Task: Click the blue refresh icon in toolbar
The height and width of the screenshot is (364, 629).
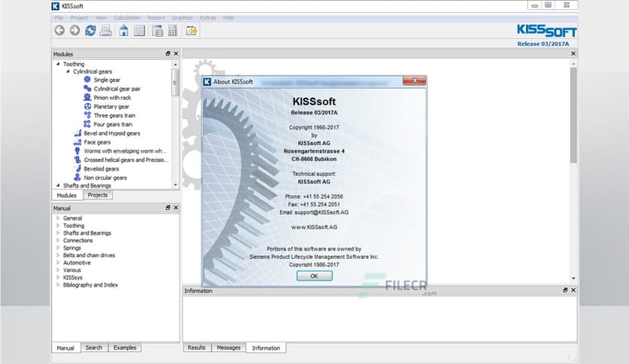Action: [x=90, y=30]
